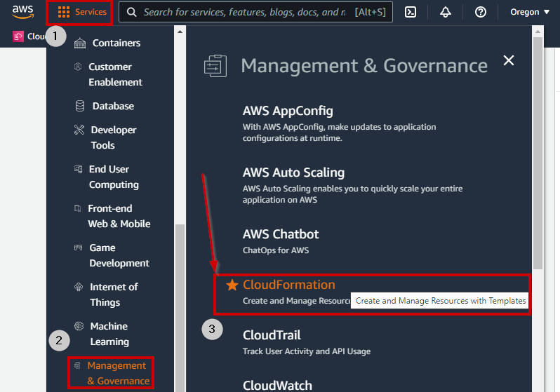Select Internet of Things category
Viewport: 560px width, 392px height.
click(x=114, y=295)
